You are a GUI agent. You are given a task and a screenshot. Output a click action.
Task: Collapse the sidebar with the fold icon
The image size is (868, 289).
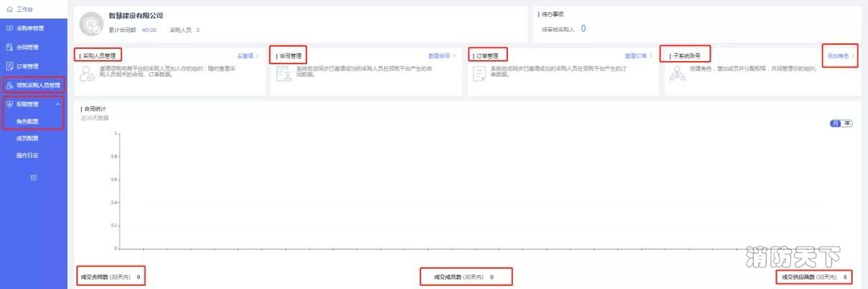pyautogui.click(x=33, y=177)
